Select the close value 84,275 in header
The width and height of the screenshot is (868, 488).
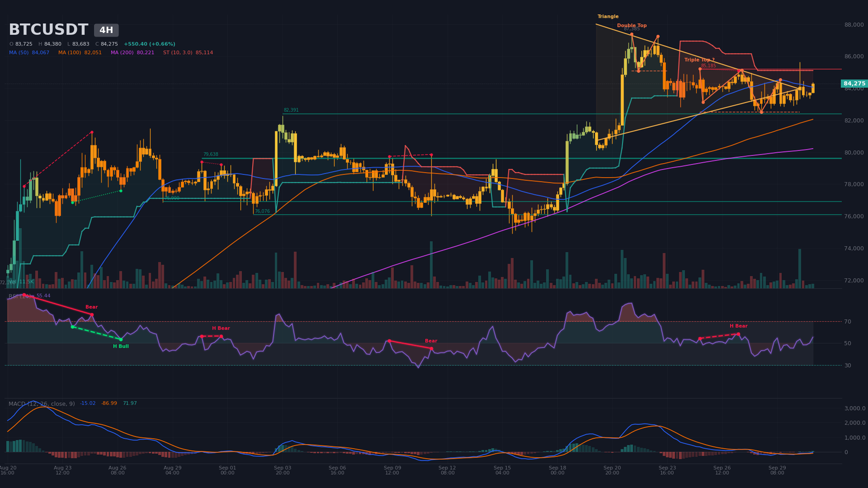tap(109, 44)
